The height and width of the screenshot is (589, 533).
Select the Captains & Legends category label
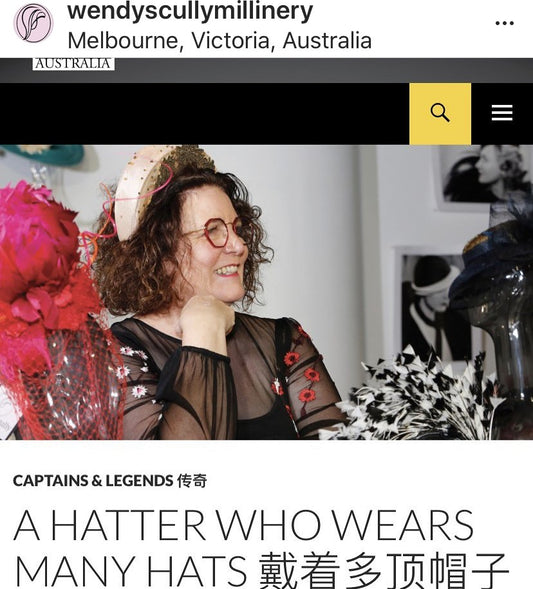pyautogui.click(x=110, y=481)
